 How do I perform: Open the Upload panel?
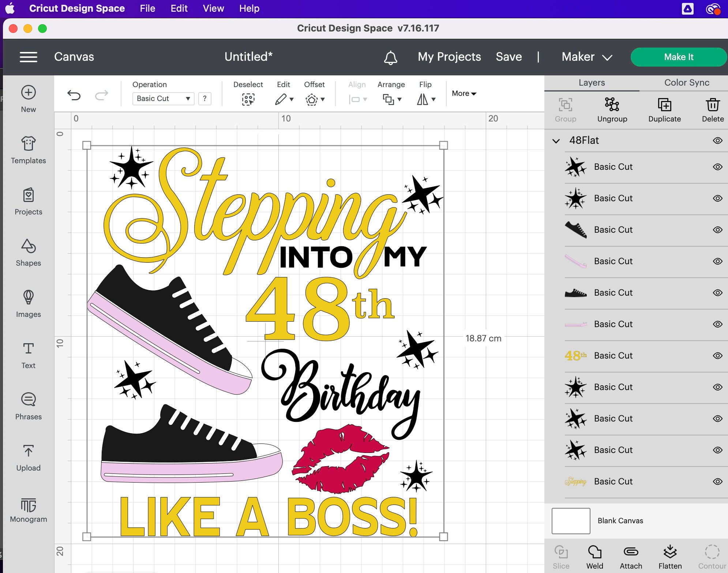click(x=28, y=457)
